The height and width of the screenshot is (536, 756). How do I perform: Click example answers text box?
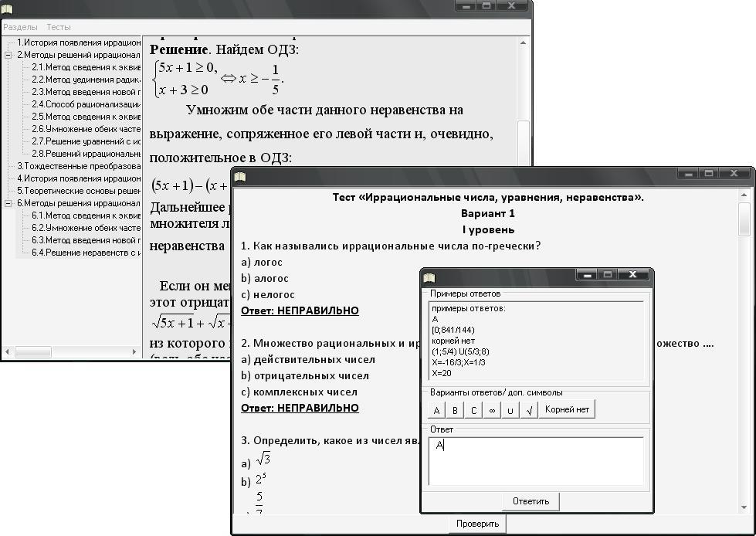536,341
